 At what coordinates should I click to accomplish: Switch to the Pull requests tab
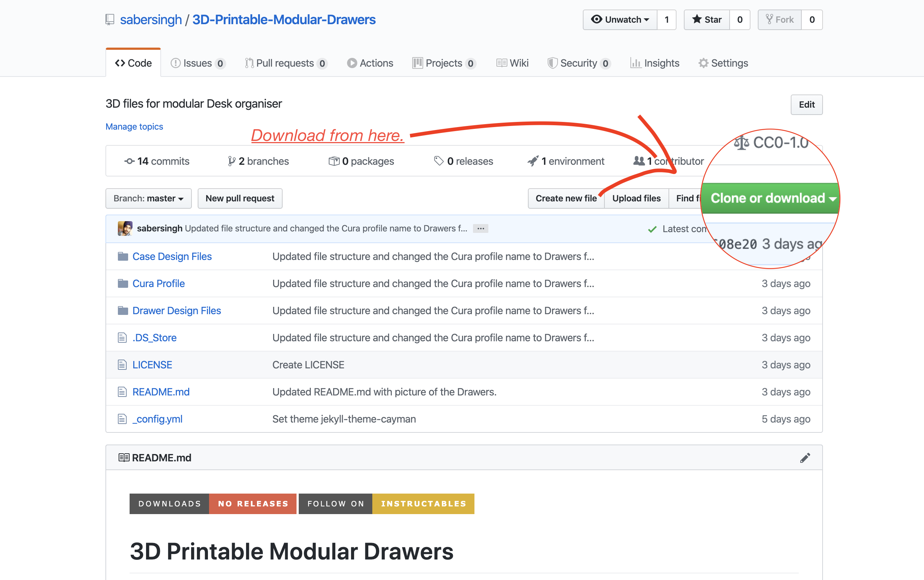pyautogui.click(x=286, y=63)
